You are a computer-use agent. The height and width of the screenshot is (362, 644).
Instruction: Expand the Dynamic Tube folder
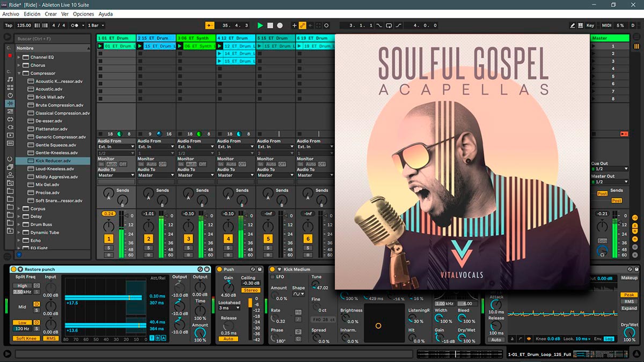(x=19, y=233)
